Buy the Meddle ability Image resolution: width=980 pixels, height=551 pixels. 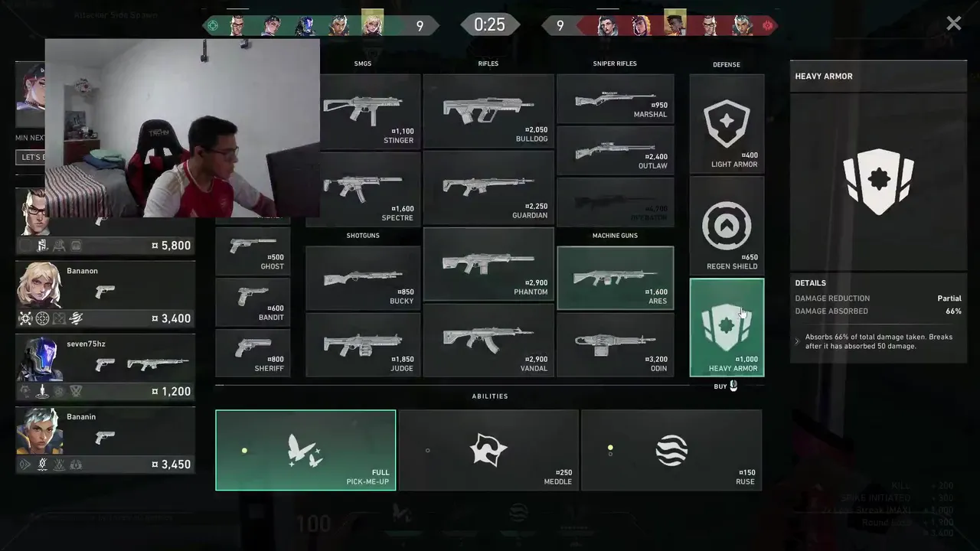point(488,450)
